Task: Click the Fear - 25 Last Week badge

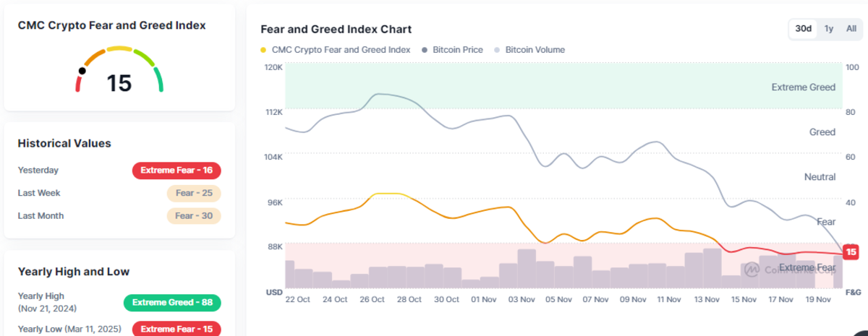Action: point(193,193)
